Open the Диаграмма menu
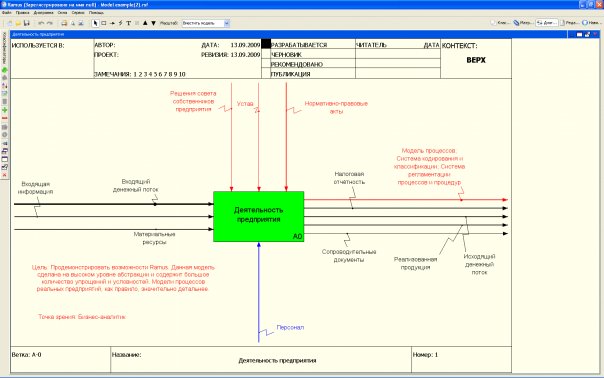Image resolution: width=604 pixels, height=378 pixels. point(43,13)
